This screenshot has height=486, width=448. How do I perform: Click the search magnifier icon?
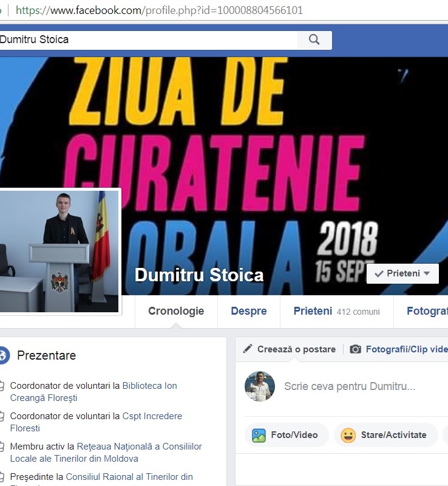[314, 39]
